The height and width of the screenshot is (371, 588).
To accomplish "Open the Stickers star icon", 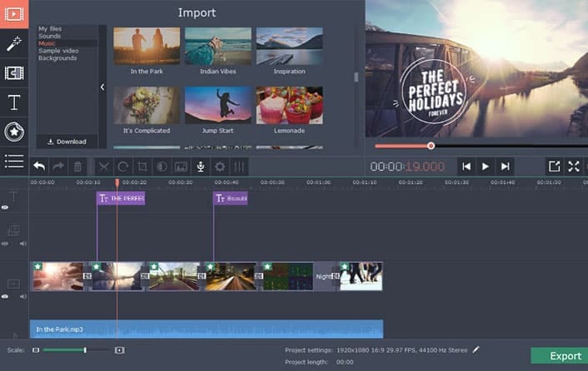I will (14, 131).
